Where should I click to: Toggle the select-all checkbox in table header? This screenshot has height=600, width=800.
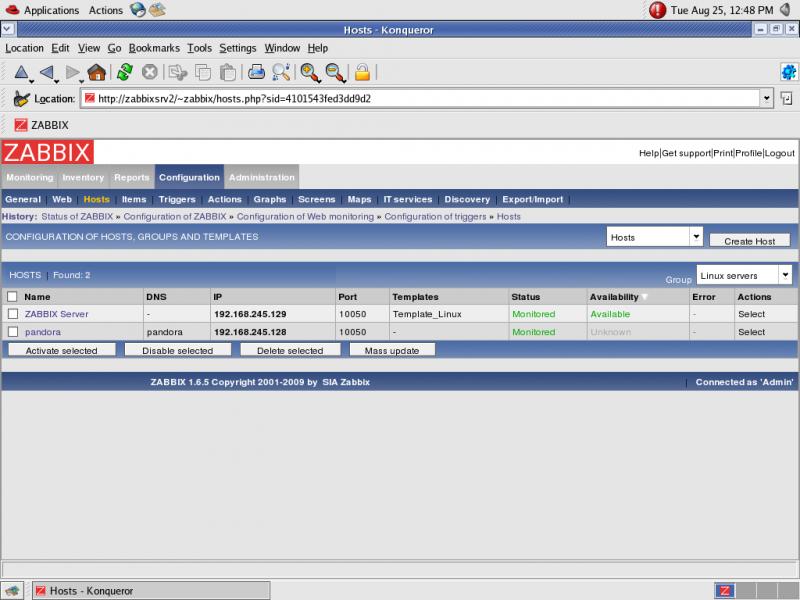pyautogui.click(x=13, y=297)
